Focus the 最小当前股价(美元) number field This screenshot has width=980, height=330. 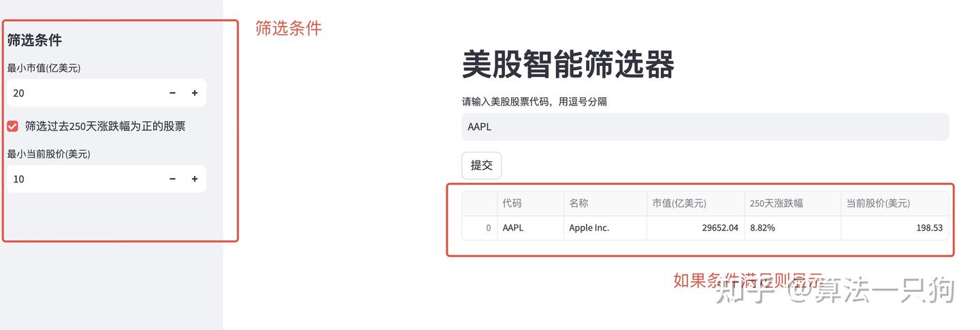point(82,179)
